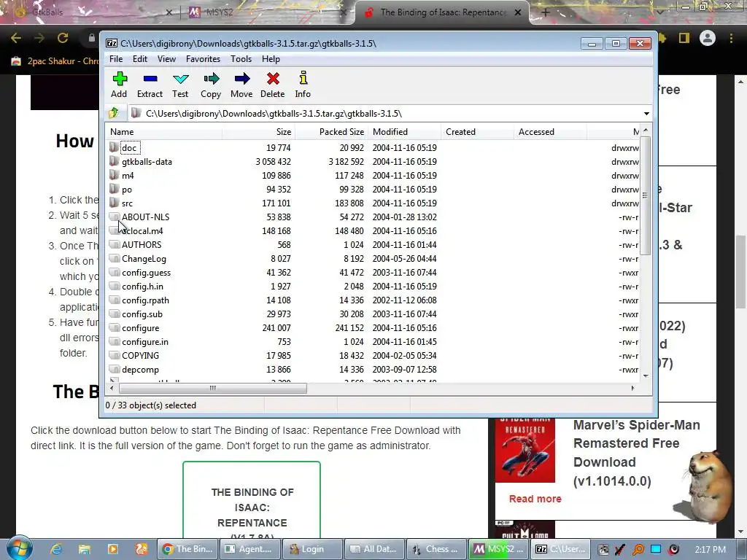The width and height of the screenshot is (747, 560).
Task: Click vertical scrollbar down arrow in 7-Zip
Action: click(x=646, y=376)
